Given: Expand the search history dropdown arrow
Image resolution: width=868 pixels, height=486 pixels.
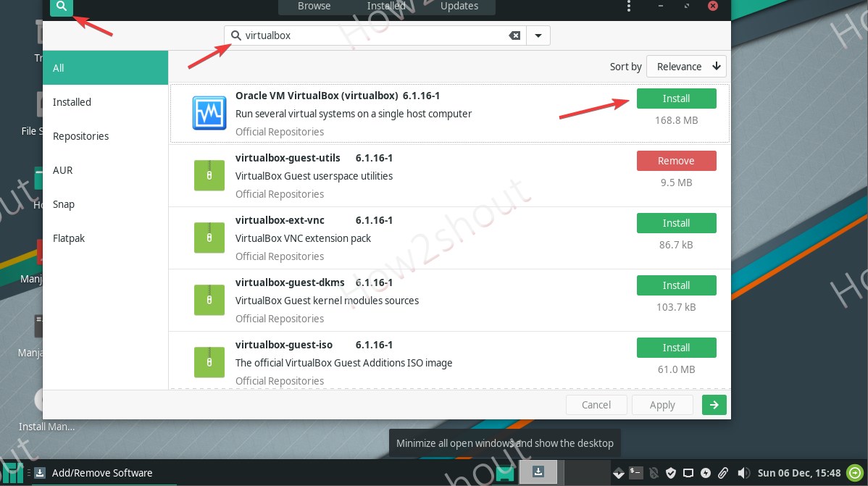Looking at the screenshot, I should tap(538, 35).
